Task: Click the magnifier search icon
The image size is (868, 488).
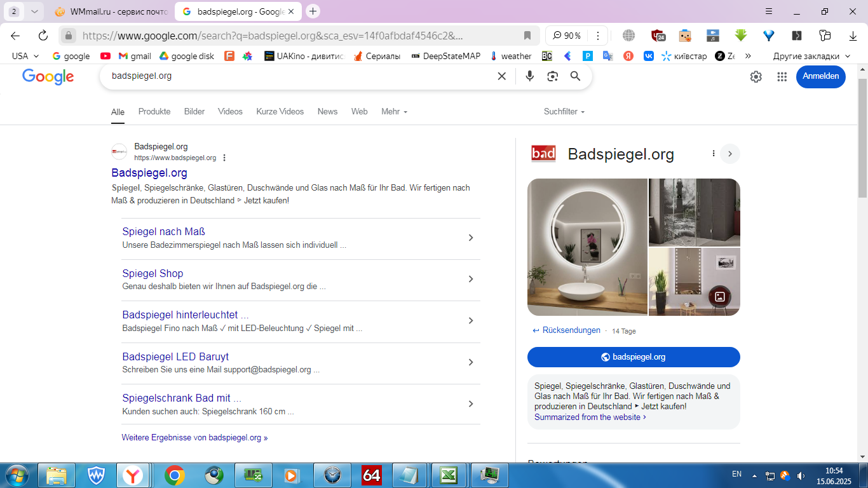Action: tap(575, 76)
